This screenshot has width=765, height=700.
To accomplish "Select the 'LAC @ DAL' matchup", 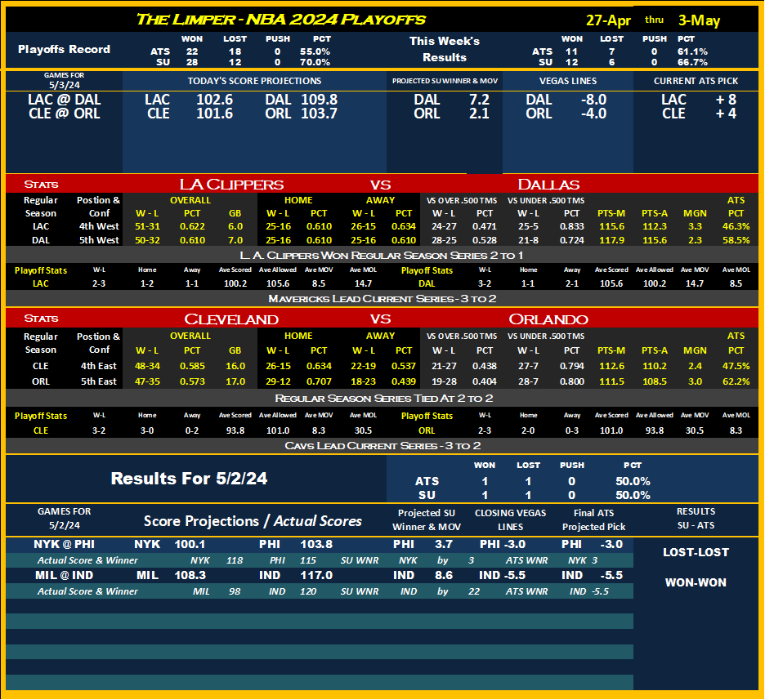I will click(65, 100).
